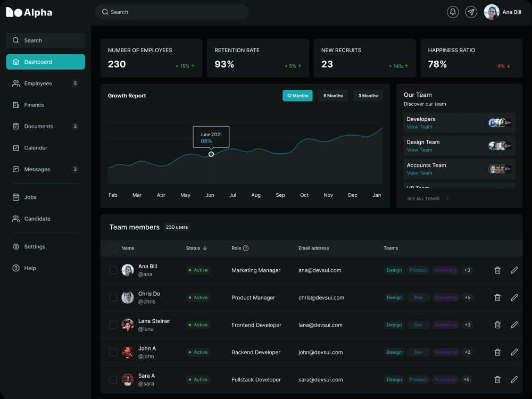The image size is (532, 399).
Task: Expand +5 teams badge for Sara A
Action: 467,379
